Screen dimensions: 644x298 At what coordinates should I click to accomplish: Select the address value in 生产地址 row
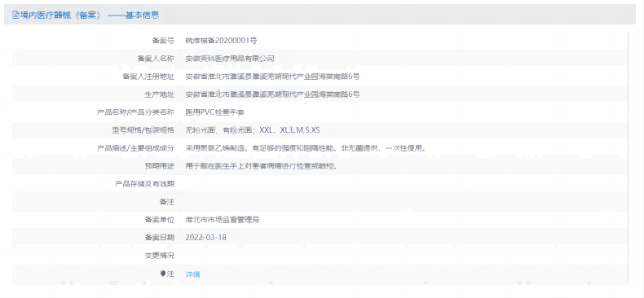[273, 94]
